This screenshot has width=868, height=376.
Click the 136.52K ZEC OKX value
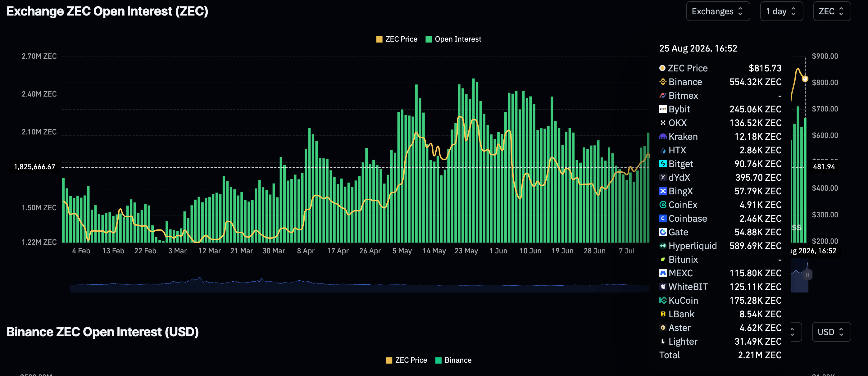pos(756,123)
